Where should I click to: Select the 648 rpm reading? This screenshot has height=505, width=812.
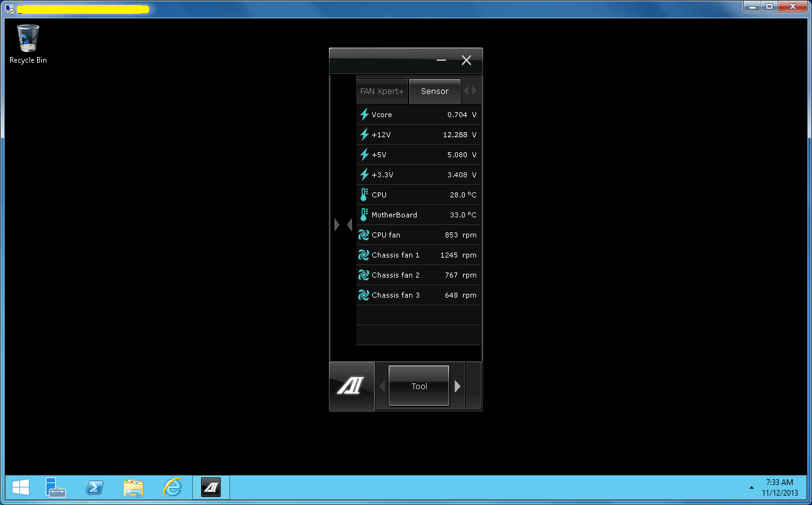(x=461, y=295)
